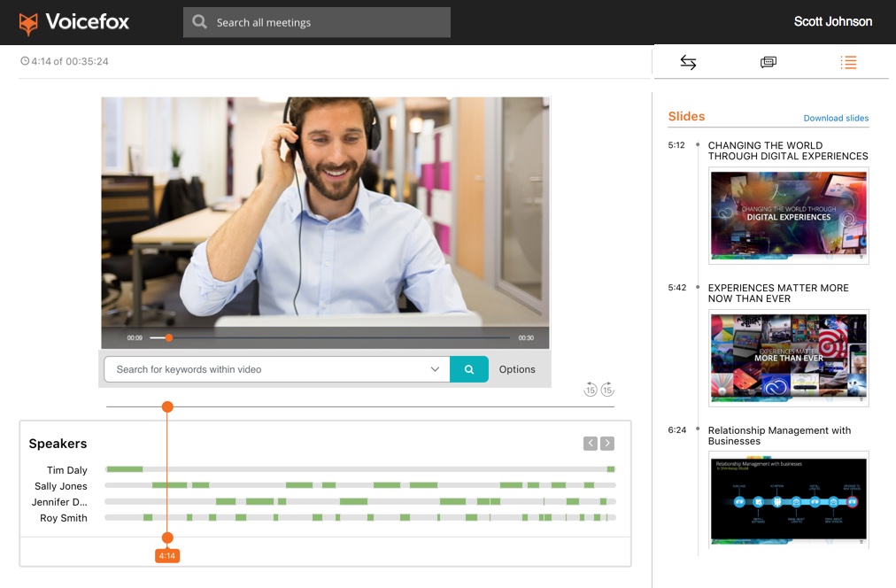Expand the keyword search dropdown chevron
This screenshot has width=896, height=588.
tap(435, 369)
